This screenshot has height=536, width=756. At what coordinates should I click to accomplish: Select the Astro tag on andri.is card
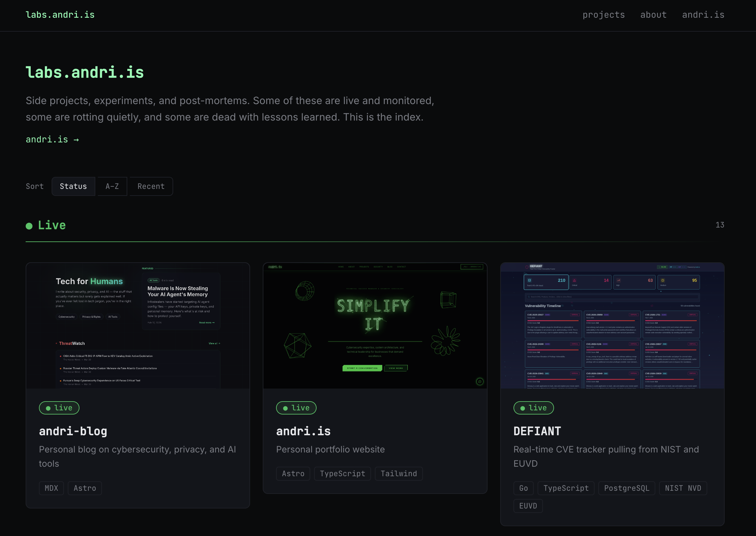coord(293,474)
